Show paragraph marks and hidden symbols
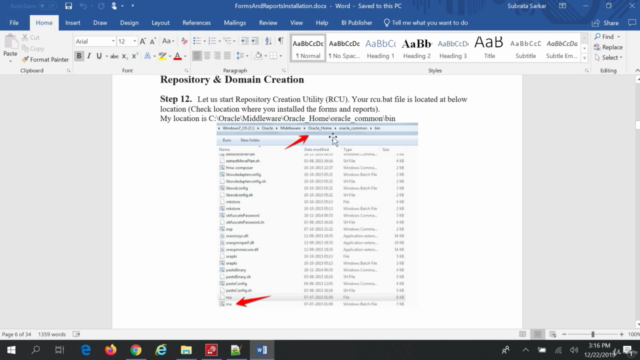Viewport: 640px width, 360px height. (281, 41)
